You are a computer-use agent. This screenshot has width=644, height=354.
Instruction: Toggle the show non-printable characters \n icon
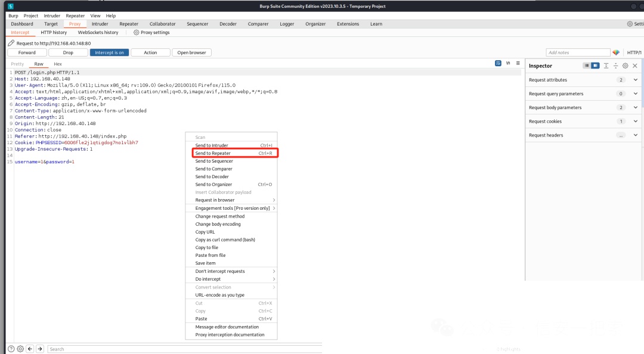[x=508, y=63]
